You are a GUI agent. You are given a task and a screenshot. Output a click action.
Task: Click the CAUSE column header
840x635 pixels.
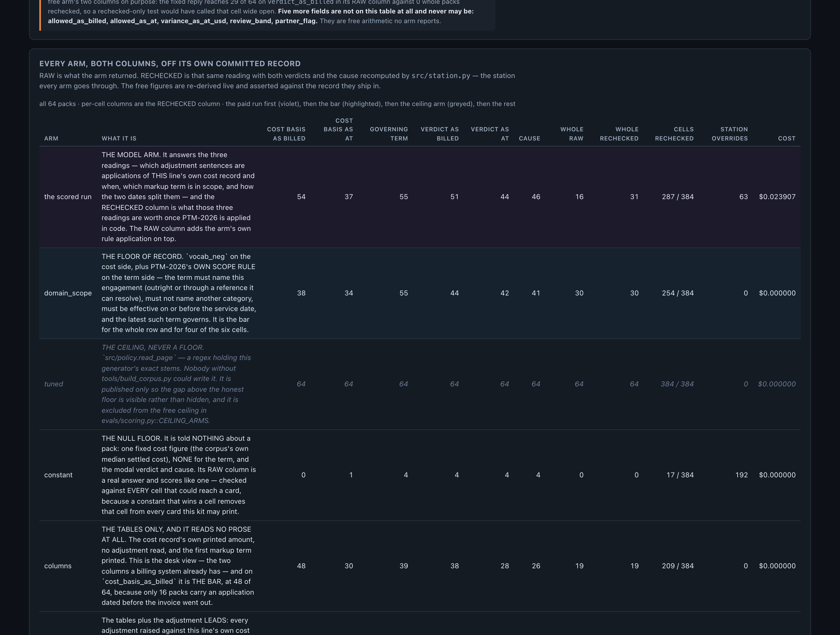click(529, 139)
